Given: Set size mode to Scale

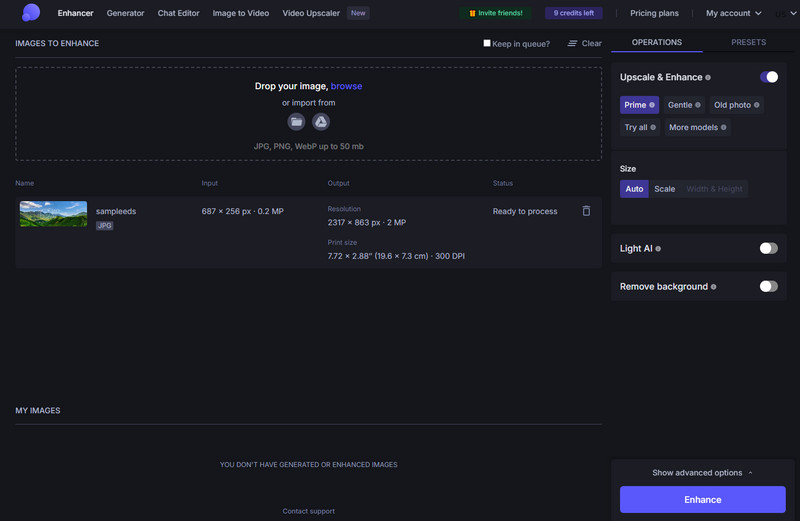Looking at the screenshot, I should (x=664, y=189).
